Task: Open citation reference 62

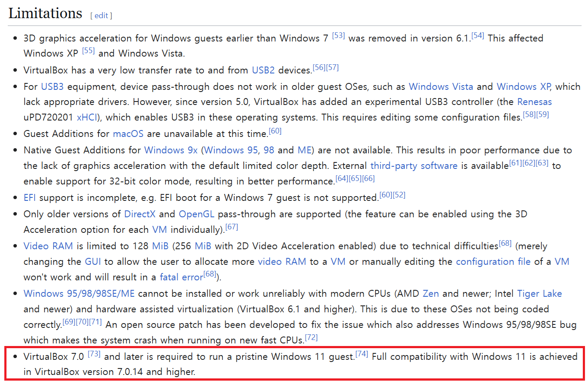Action: [529, 163]
